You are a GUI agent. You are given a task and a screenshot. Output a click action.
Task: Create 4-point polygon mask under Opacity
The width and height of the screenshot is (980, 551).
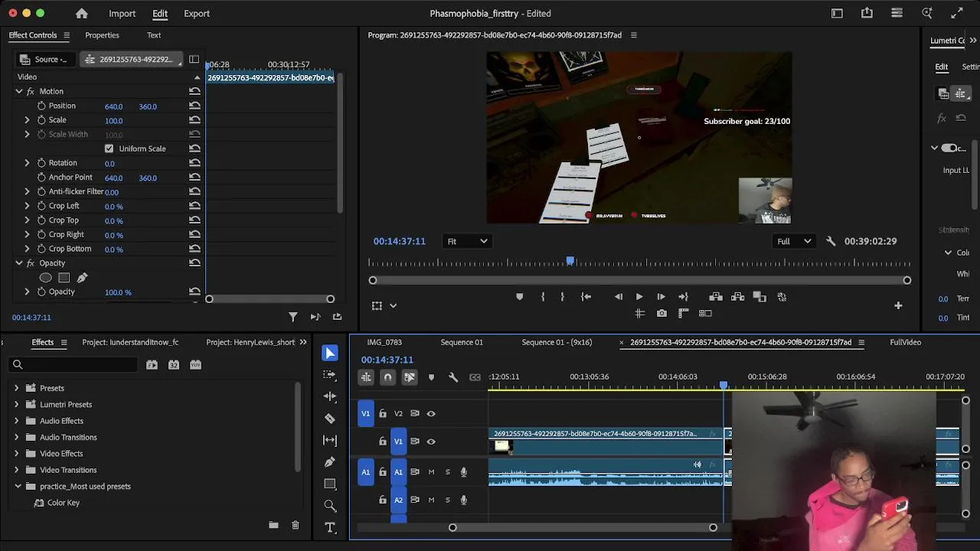tap(64, 278)
